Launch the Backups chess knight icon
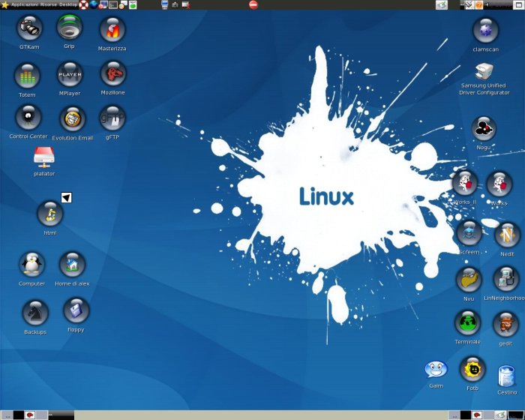 tap(35, 313)
